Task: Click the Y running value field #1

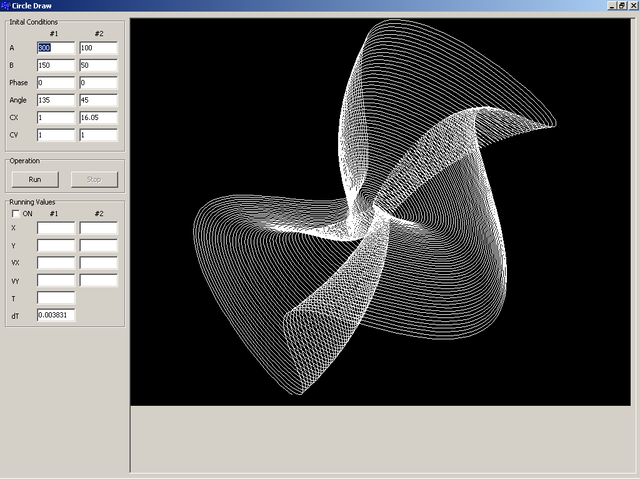Action: pyautogui.click(x=56, y=245)
